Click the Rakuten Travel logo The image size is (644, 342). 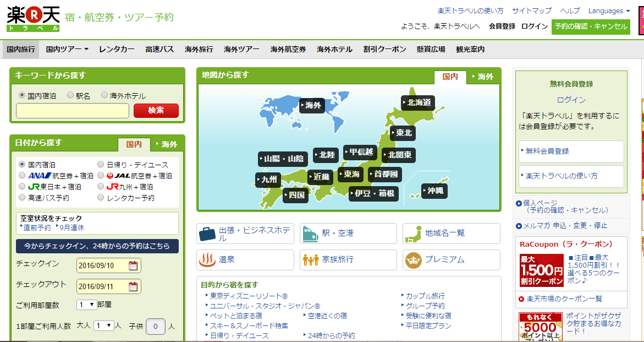click(x=33, y=19)
